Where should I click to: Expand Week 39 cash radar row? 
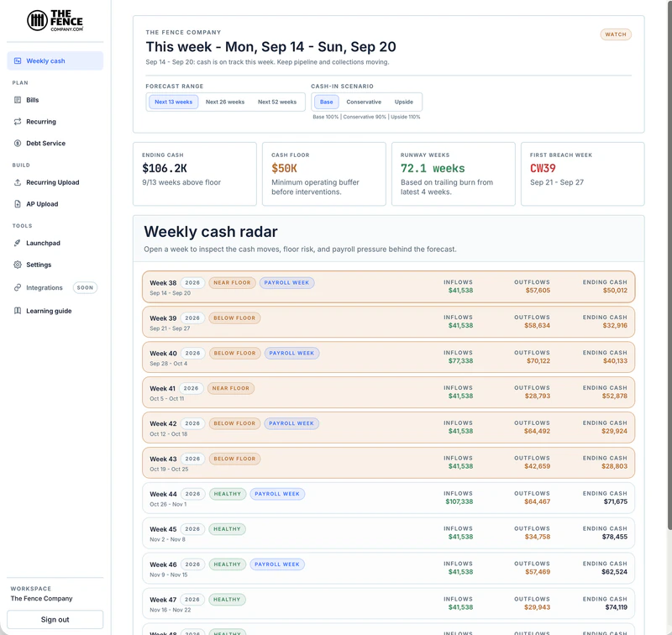(x=388, y=323)
